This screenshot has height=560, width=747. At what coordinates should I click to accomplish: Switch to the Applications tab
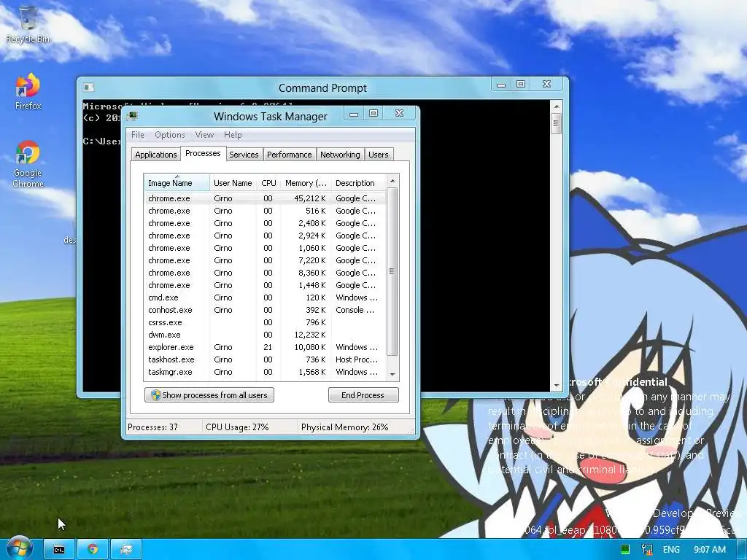click(156, 155)
